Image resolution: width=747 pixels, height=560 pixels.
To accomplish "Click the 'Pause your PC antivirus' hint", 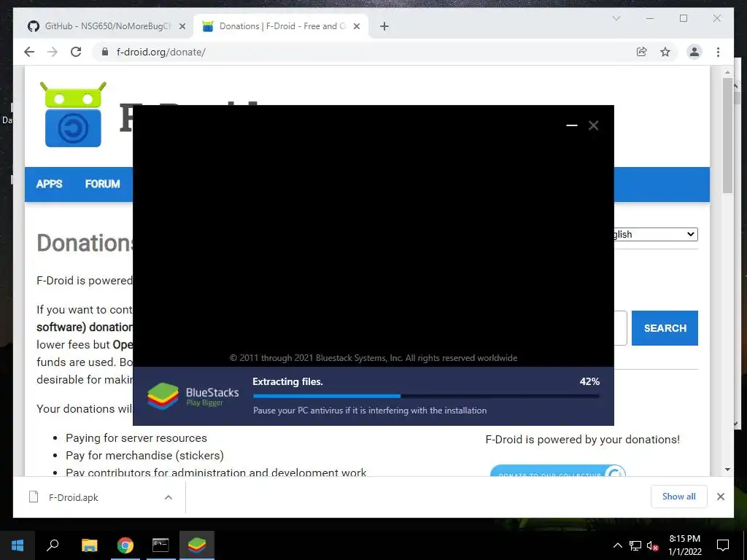I will [x=370, y=410].
